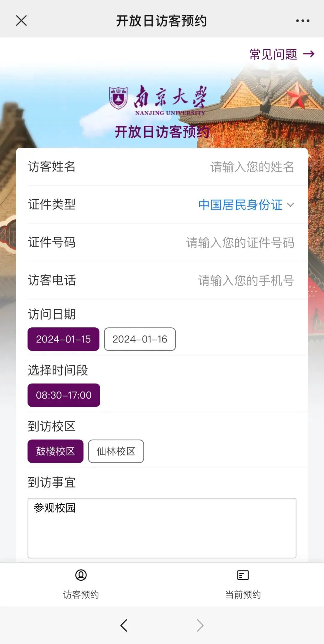
Task: Open the 常见问题 FAQ link
Action: tap(273, 54)
